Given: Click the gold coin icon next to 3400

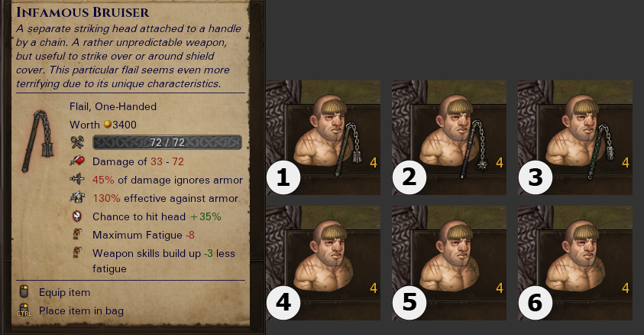Looking at the screenshot, I should [x=107, y=124].
